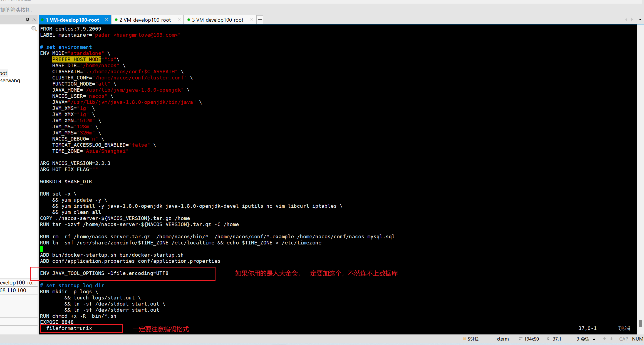Select the serwang entry in session tree
Image resolution: width=644 pixels, height=345 pixels.
click(10, 81)
